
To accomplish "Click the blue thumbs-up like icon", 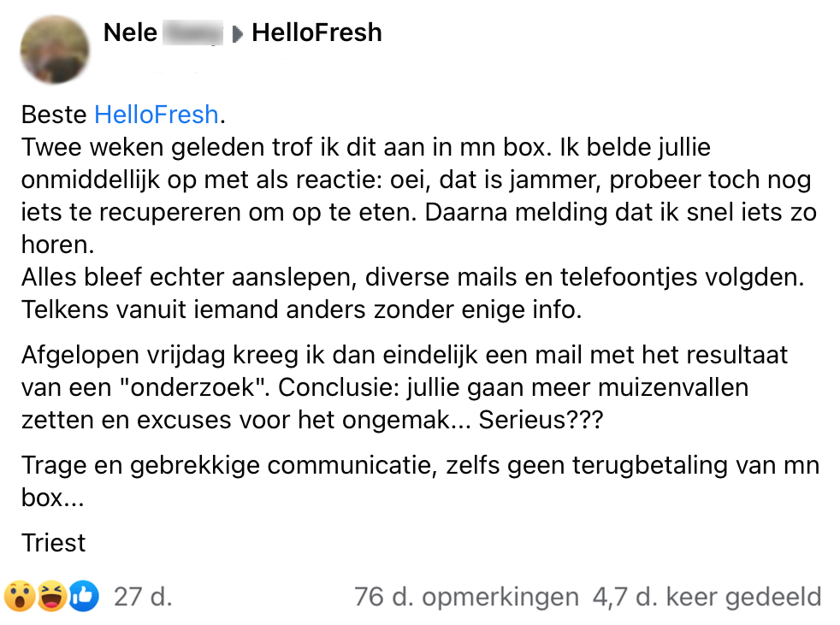I will click(83, 596).
